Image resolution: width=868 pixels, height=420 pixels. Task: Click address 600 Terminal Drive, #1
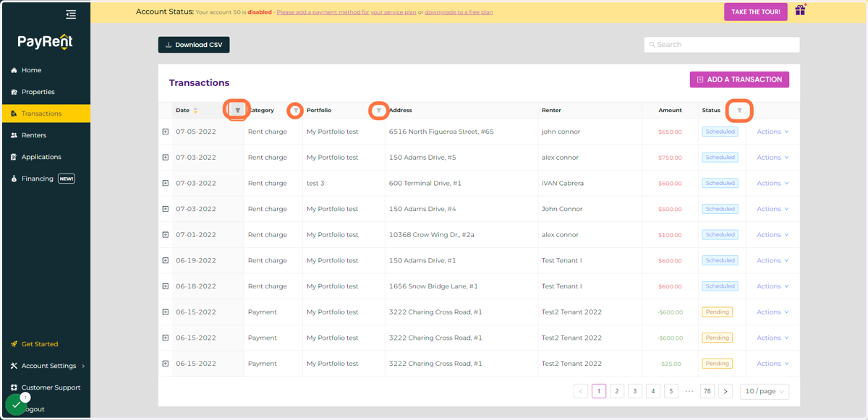point(425,184)
